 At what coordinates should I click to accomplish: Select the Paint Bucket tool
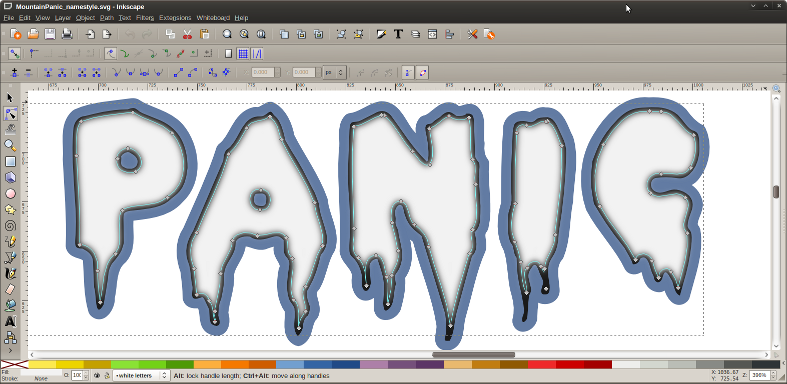pyautogui.click(x=10, y=305)
